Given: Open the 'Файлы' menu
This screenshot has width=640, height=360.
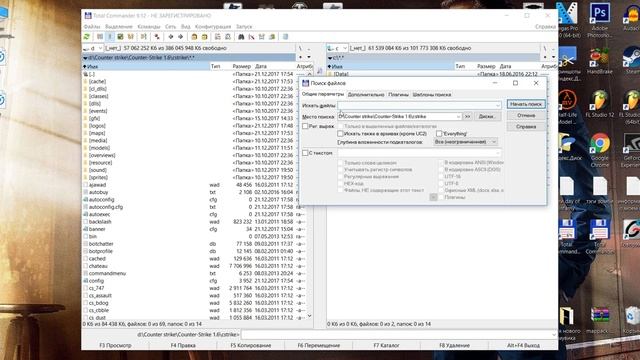Looking at the screenshot, I should (x=92, y=27).
